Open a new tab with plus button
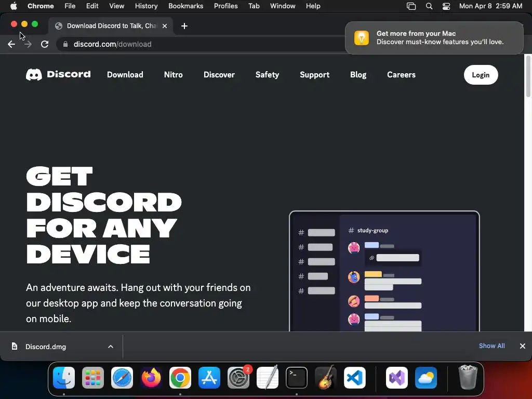The width and height of the screenshot is (532, 399). pyautogui.click(x=184, y=26)
